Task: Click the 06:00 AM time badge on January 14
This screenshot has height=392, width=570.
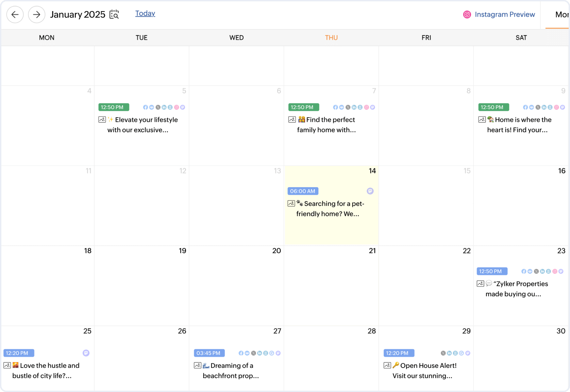Action: (303, 191)
